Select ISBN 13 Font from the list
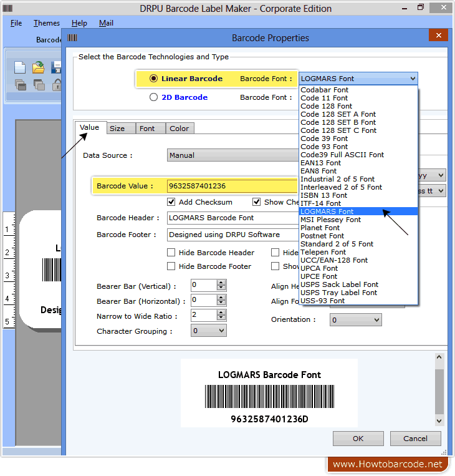455x476 pixels. coord(358,195)
